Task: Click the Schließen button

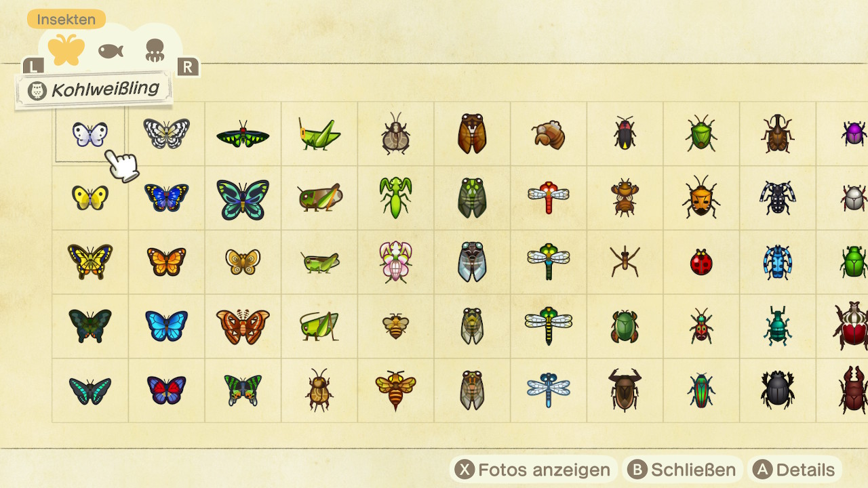Action: pyautogui.click(x=682, y=470)
